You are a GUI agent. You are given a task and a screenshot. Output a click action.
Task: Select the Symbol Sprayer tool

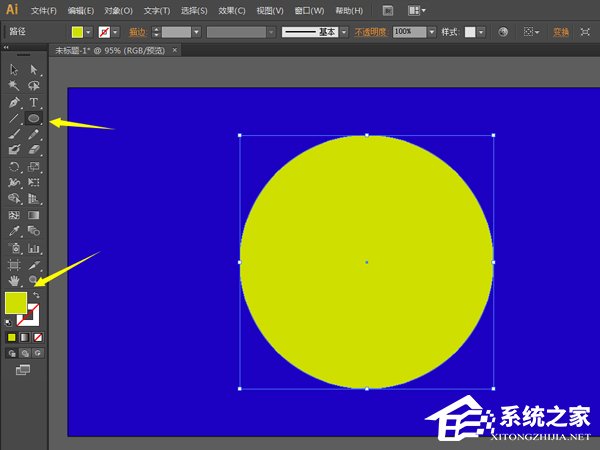tap(14, 248)
